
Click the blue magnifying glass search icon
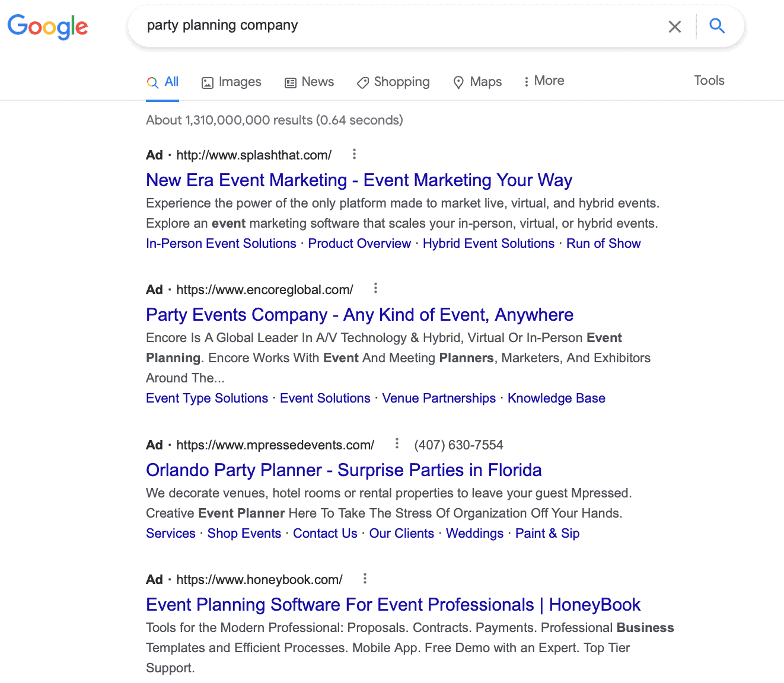pyautogui.click(x=718, y=25)
